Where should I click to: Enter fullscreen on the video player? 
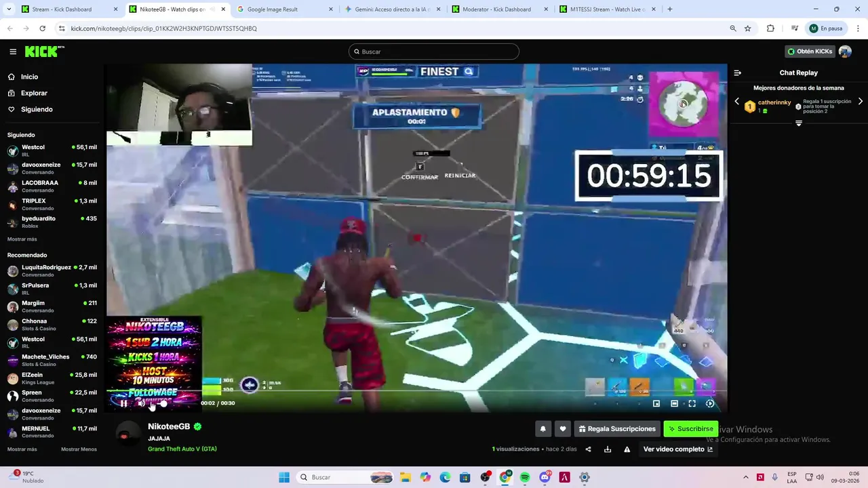pyautogui.click(x=692, y=403)
